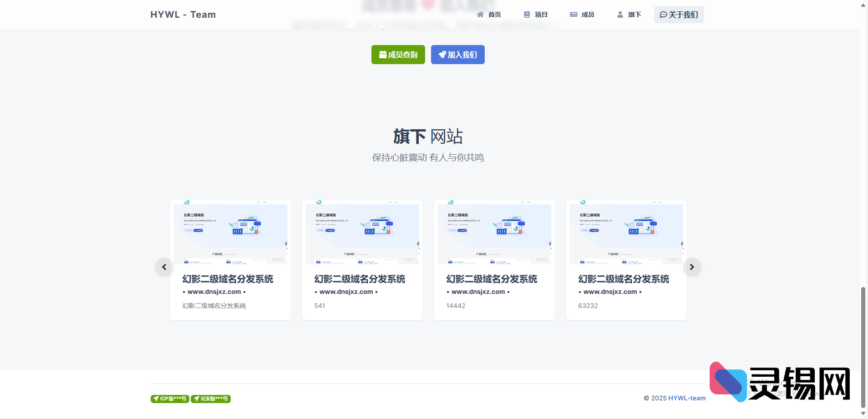Open the first 幻影二级域名分发系统 card thumbnail

pos(230,233)
